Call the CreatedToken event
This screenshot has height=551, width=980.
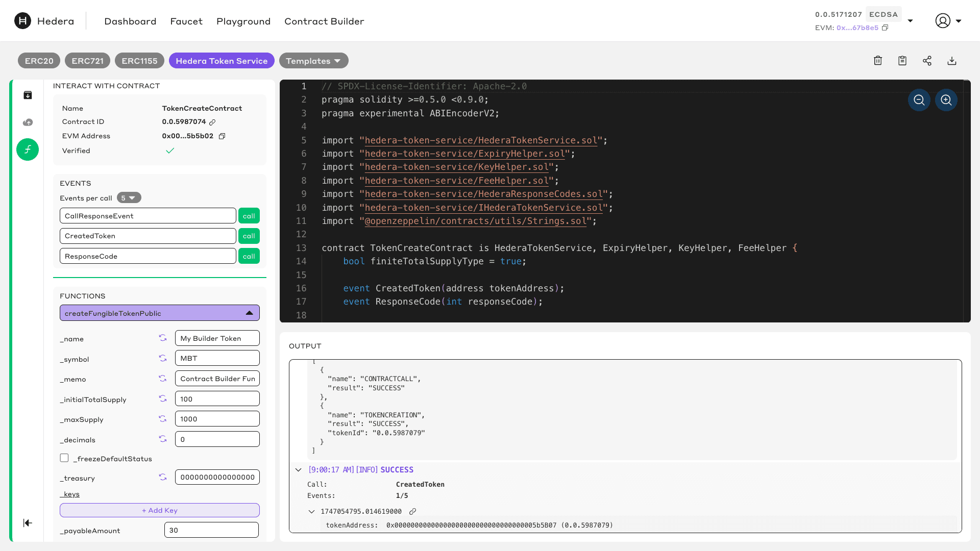249,236
